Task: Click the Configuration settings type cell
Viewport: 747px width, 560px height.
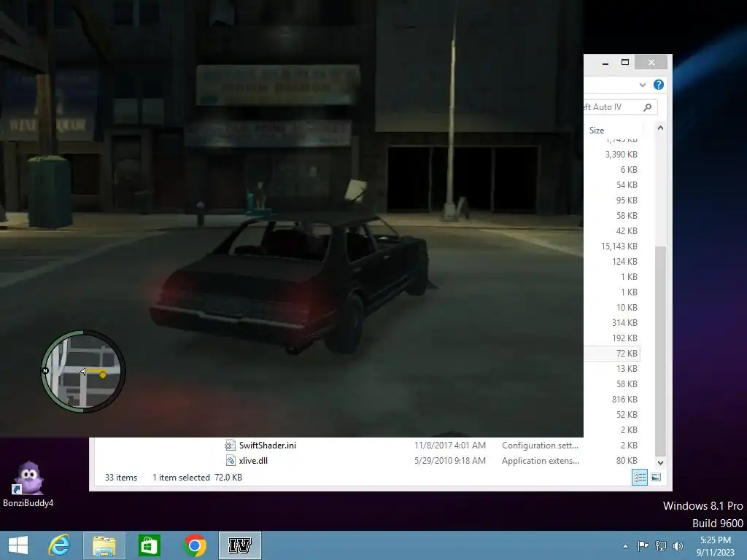Action: tap(540, 446)
